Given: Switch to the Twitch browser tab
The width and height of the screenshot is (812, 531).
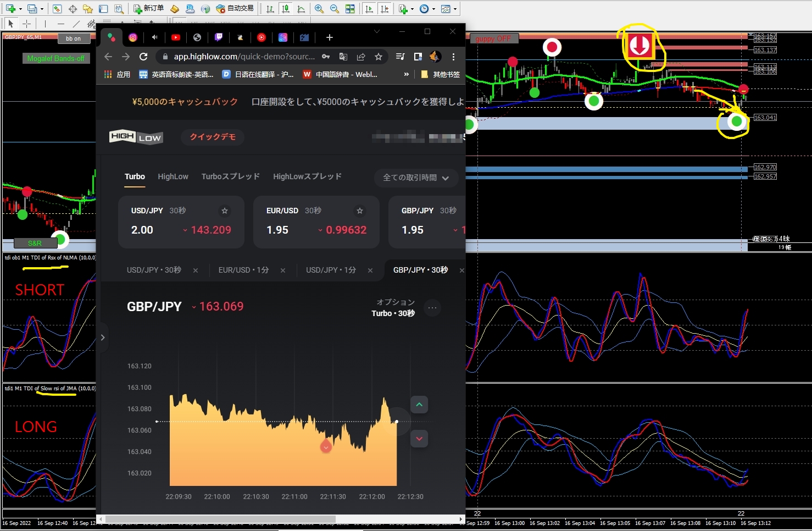Looking at the screenshot, I should tap(219, 37).
